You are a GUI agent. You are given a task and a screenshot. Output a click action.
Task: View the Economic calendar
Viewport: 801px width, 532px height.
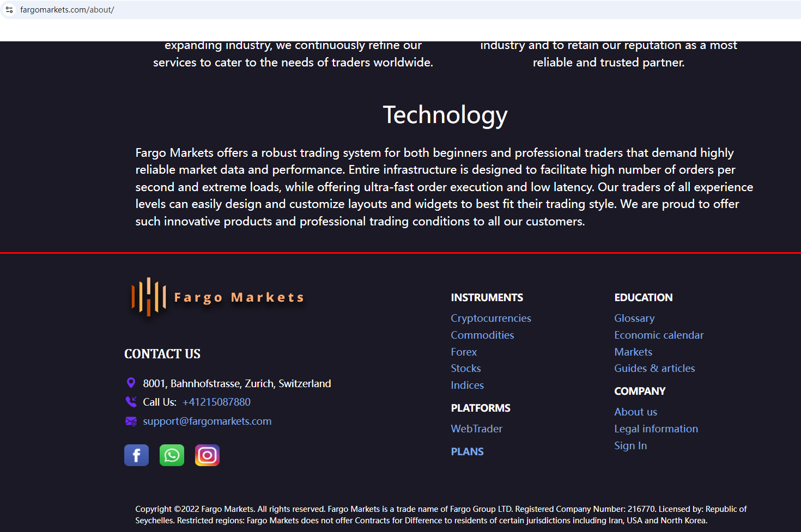(x=659, y=335)
